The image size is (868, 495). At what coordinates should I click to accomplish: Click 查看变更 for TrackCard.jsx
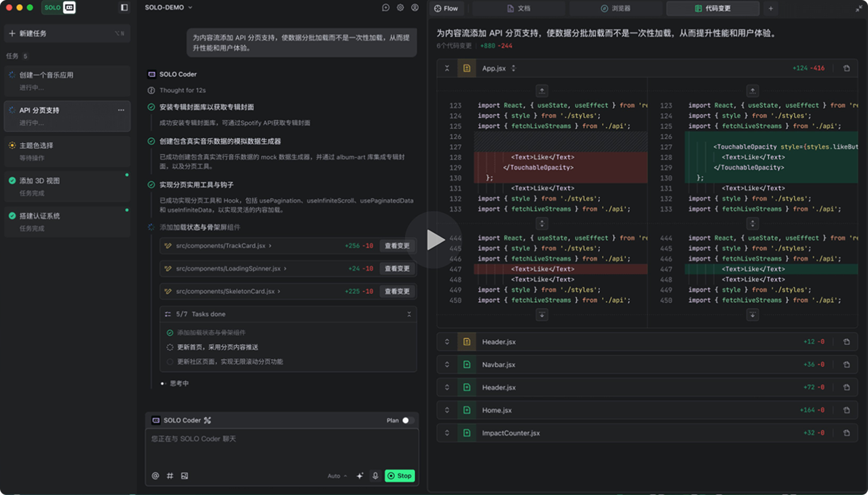click(x=397, y=246)
